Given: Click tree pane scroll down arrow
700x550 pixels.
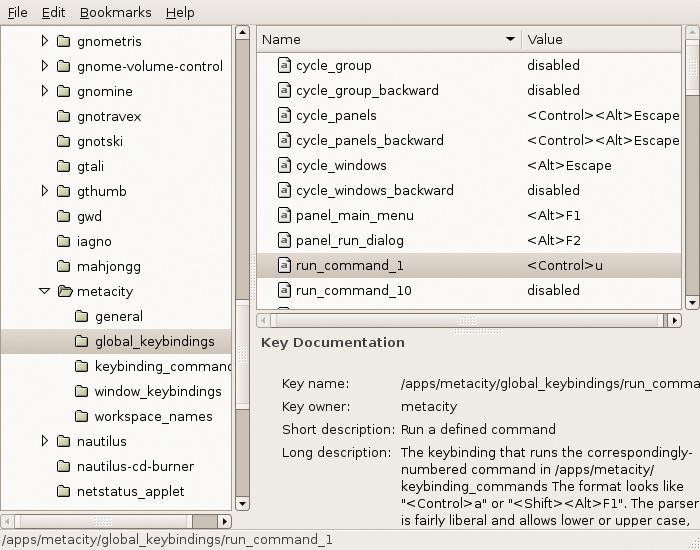Looking at the screenshot, I should (x=242, y=504).
